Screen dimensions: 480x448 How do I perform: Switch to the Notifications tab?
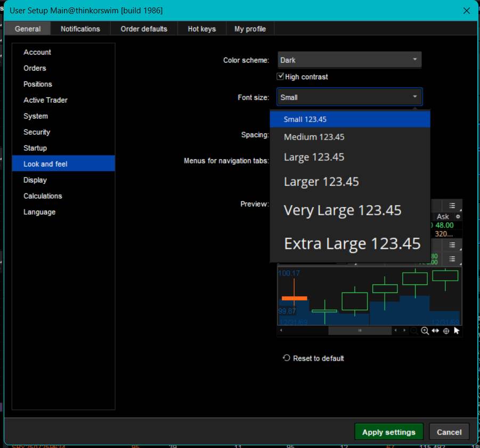coord(80,29)
